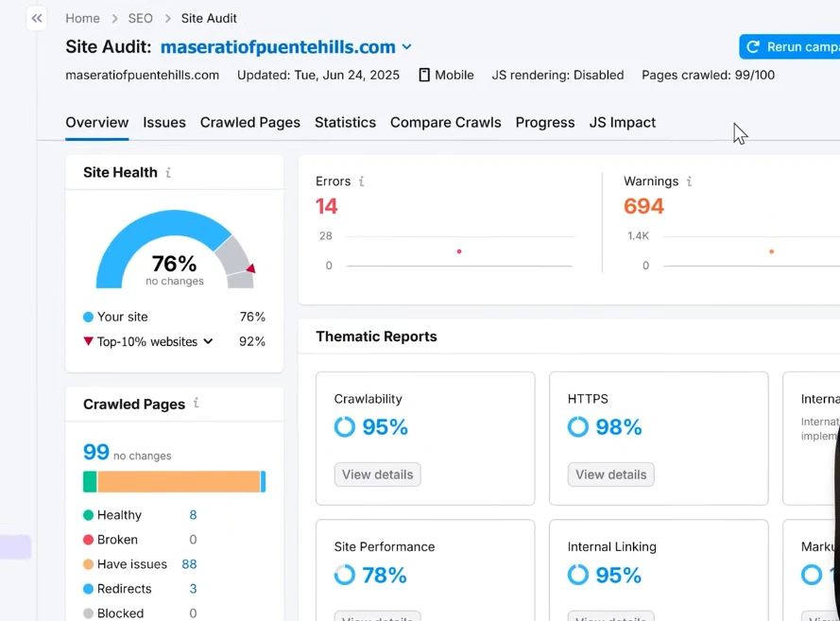Open the Crawled Pages tab
Image resolution: width=840 pixels, height=621 pixels.
[x=250, y=122]
